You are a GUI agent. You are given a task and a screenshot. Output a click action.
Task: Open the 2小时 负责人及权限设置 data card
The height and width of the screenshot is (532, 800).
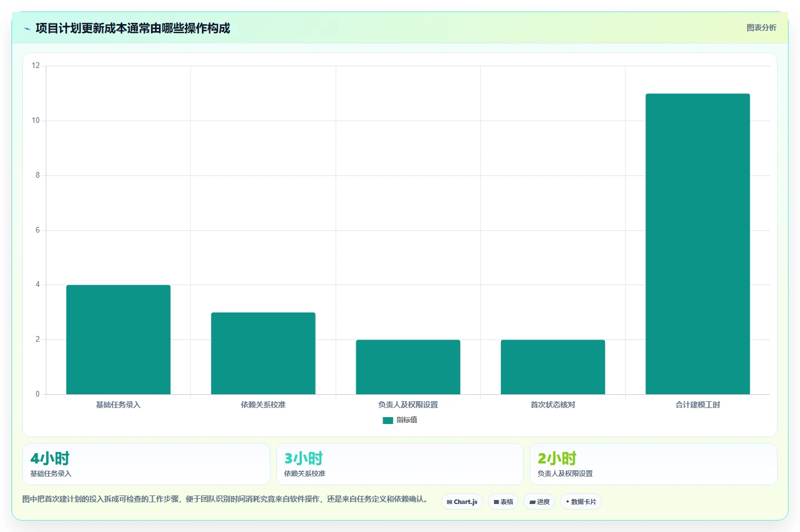point(653,464)
